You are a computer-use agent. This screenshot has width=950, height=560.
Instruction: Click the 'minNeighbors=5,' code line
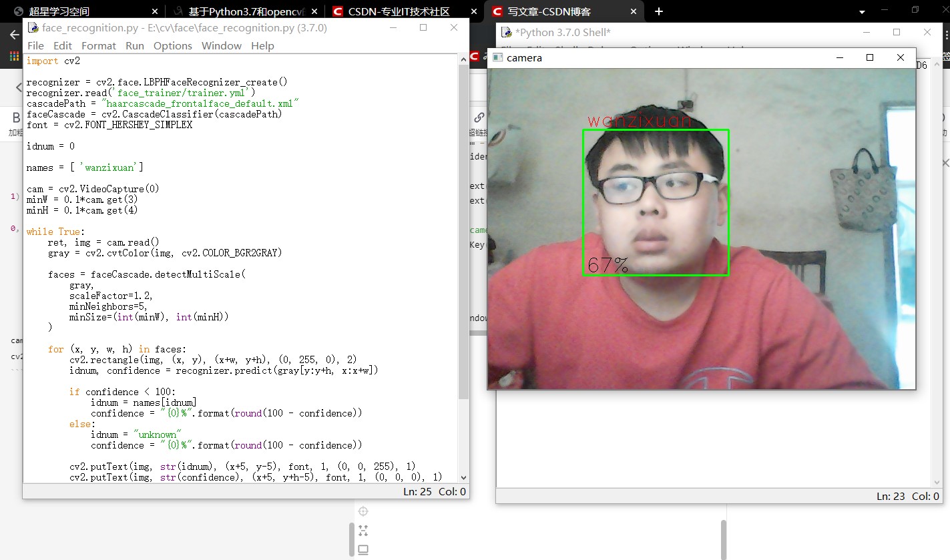109,306
